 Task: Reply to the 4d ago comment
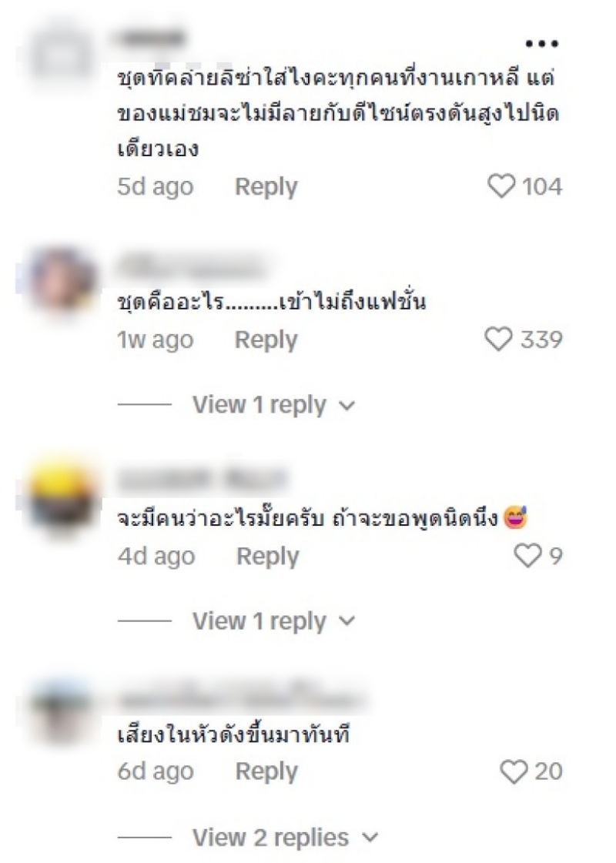(x=267, y=556)
